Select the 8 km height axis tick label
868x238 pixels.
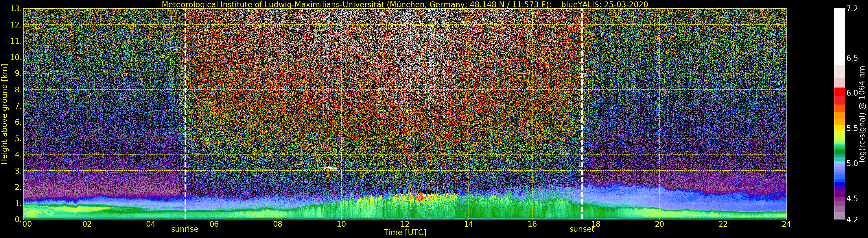[18, 90]
